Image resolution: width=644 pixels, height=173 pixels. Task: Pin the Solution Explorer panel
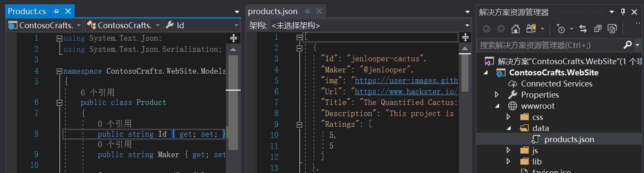623,12
